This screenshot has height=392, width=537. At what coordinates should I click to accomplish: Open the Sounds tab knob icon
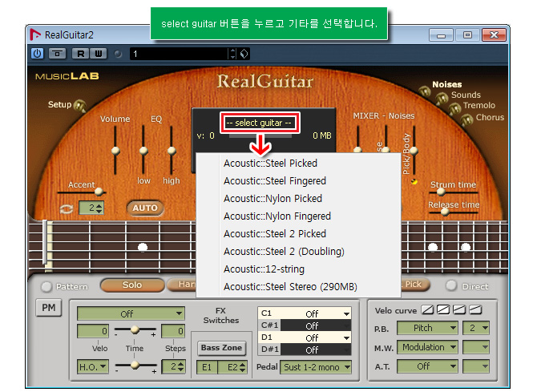pyautogui.click(x=442, y=99)
